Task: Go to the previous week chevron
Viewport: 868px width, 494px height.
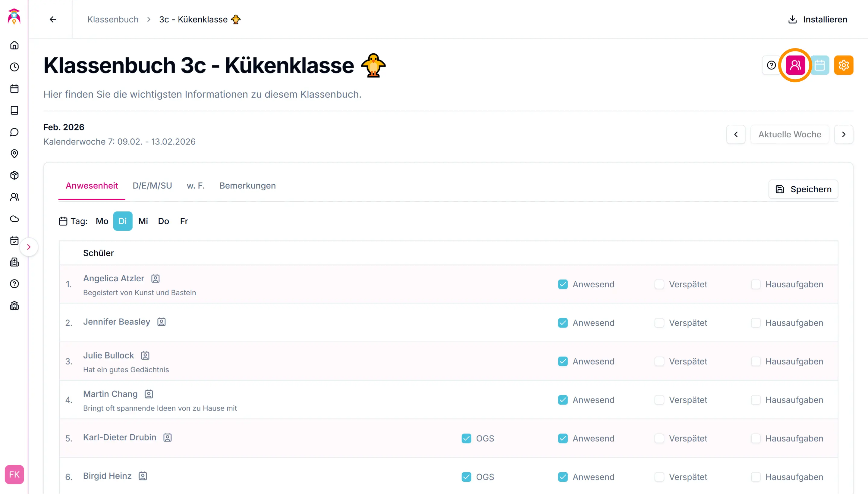Action: [x=736, y=134]
